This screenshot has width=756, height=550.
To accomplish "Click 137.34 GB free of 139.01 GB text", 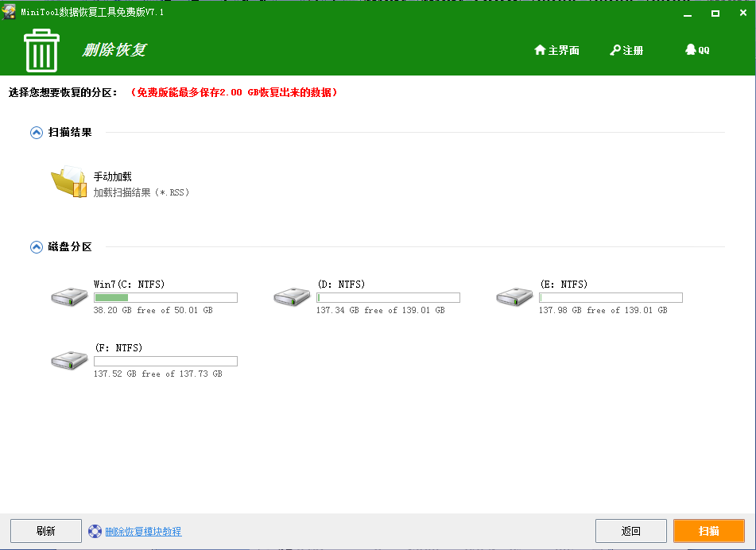I will (x=381, y=310).
